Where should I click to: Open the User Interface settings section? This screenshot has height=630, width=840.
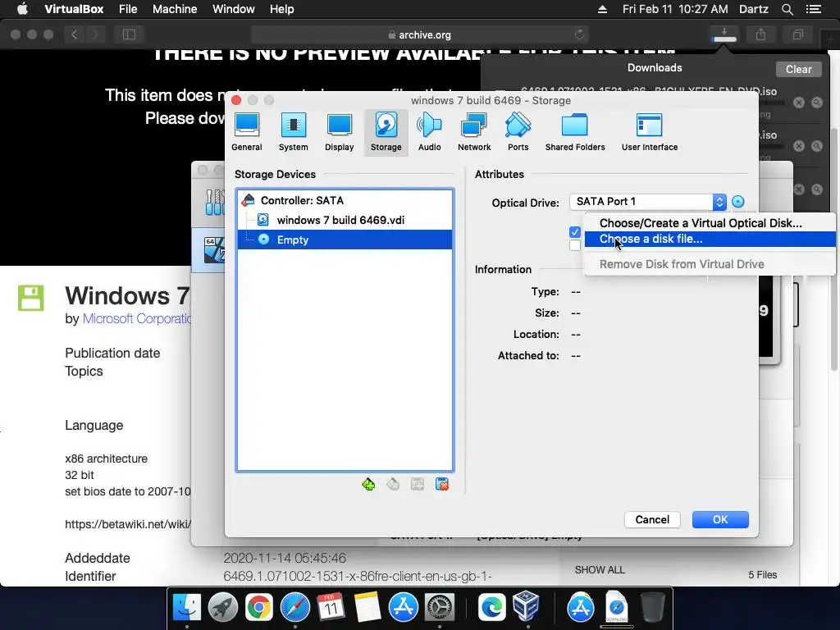(650, 132)
